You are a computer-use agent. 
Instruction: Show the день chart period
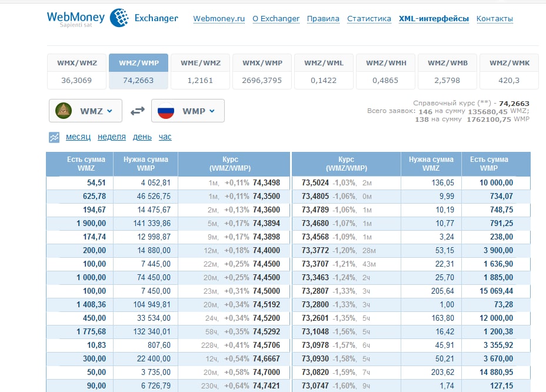(142, 137)
